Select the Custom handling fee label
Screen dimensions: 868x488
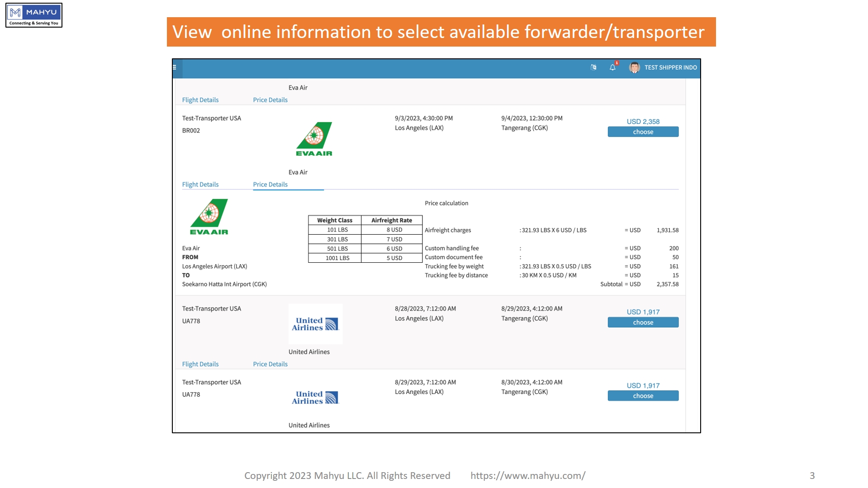coord(451,248)
